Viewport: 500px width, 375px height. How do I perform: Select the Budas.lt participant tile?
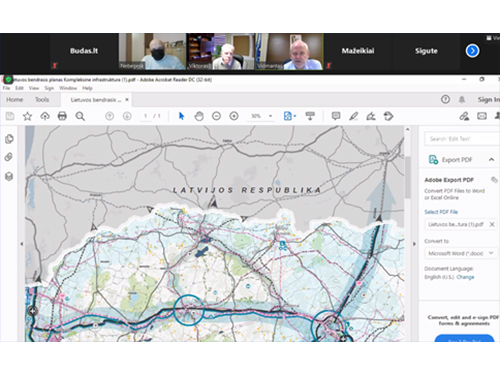pyautogui.click(x=84, y=51)
